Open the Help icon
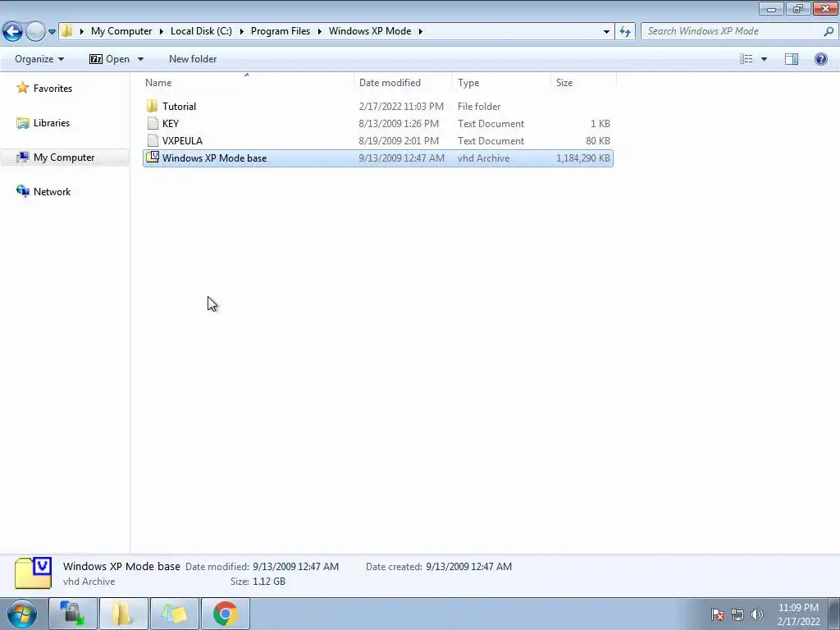Viewport: 840px width, 630px height. tap(820, 59)
